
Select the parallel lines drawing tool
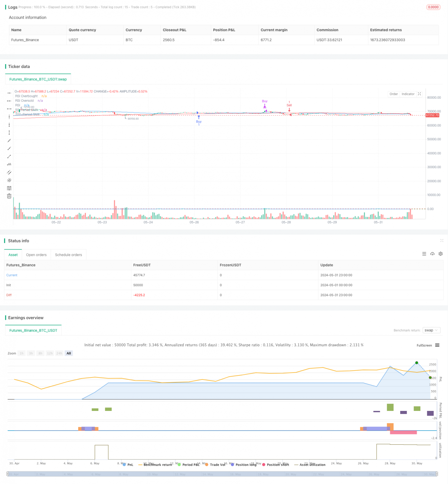click(x=9, y=180)
